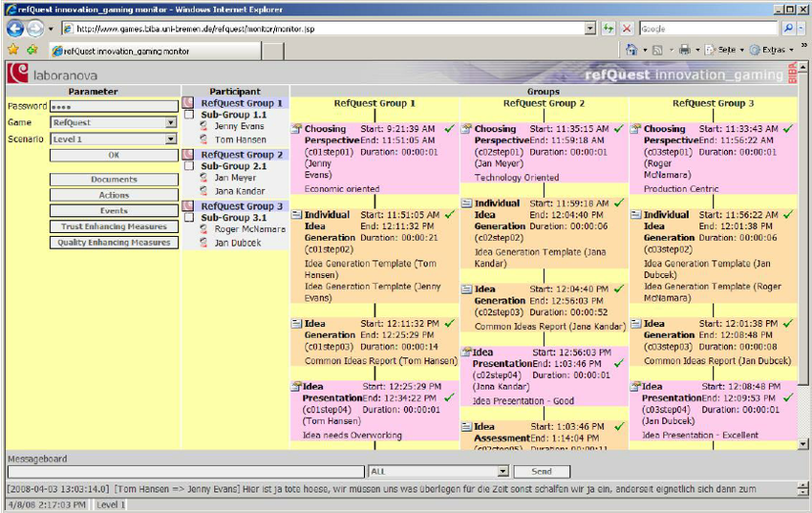Open the Extras menu in browser toolbar
The width and height of the screenshot is (812, 513).
[772, 50]
